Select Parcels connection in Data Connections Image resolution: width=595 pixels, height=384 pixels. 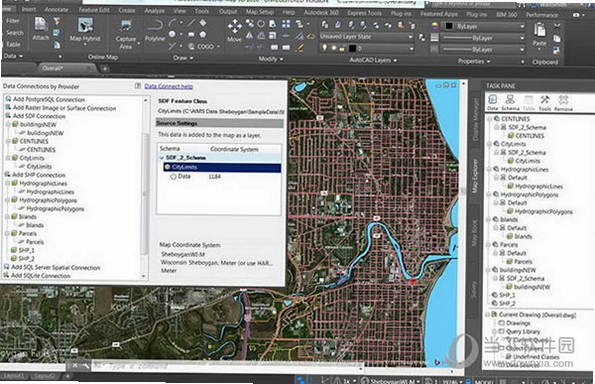(28, 233)
